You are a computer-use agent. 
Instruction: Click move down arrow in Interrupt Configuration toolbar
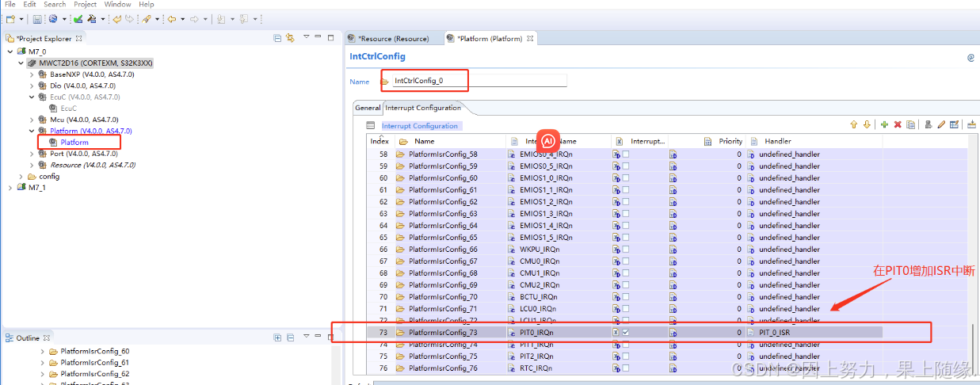867,124
